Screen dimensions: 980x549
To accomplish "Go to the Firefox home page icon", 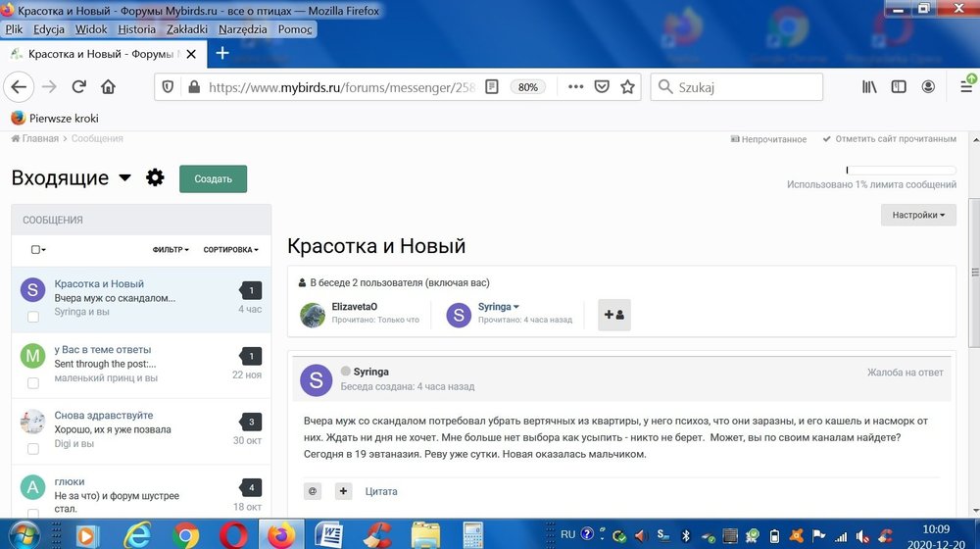I will click(x=109, y=87).
